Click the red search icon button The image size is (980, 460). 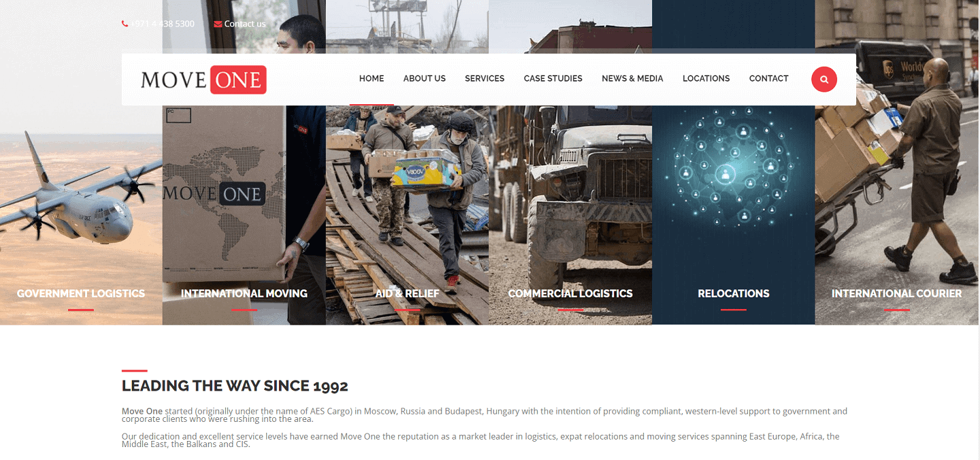823,80
